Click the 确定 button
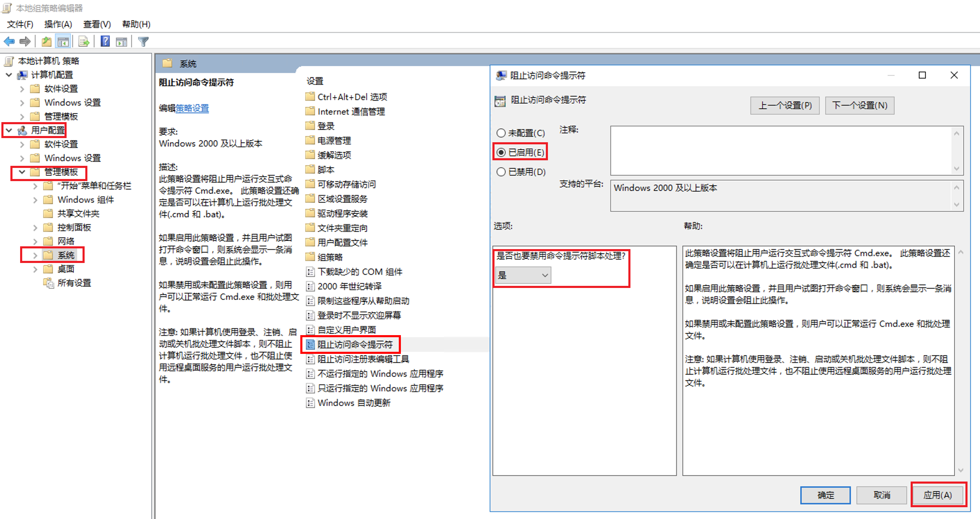The height and width of the screenshot is (519, 980). point(826,495)
